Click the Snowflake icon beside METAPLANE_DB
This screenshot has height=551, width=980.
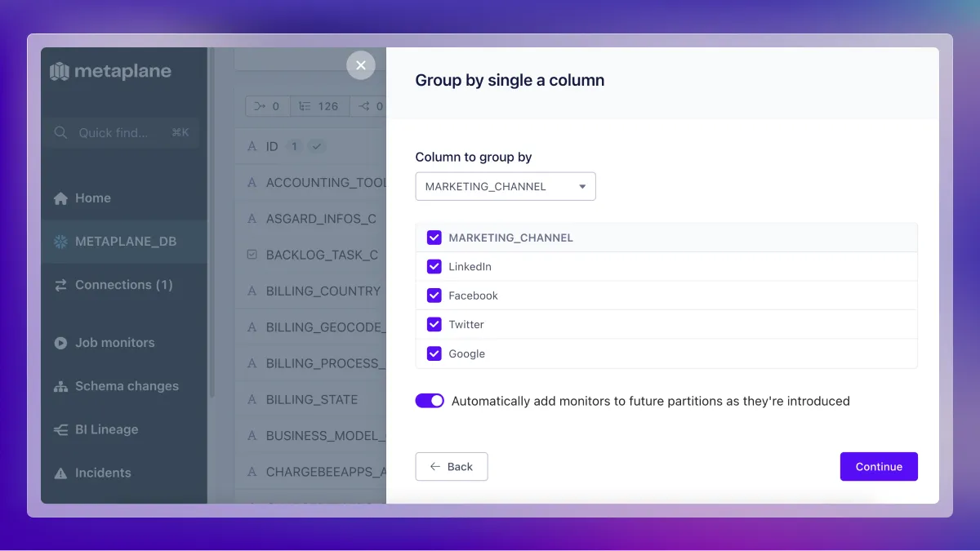pyautogui.click(x=60, y=242)
